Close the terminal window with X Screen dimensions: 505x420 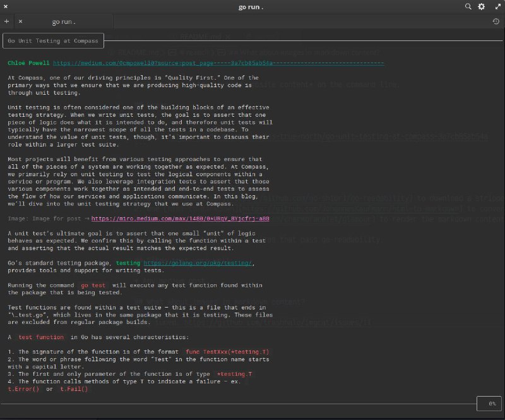(x=6, y=6)
